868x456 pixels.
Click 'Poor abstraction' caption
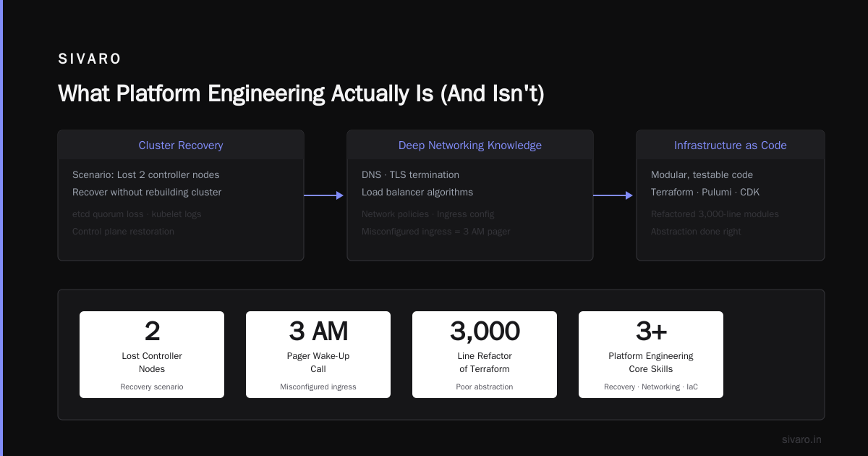click(485, 387)
